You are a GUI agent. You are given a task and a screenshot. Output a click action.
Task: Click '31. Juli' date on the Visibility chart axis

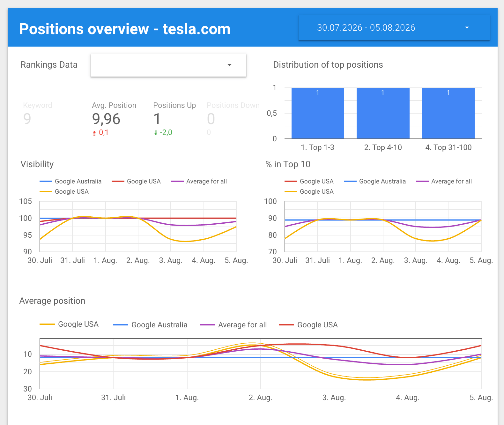[x=73, y=260]
